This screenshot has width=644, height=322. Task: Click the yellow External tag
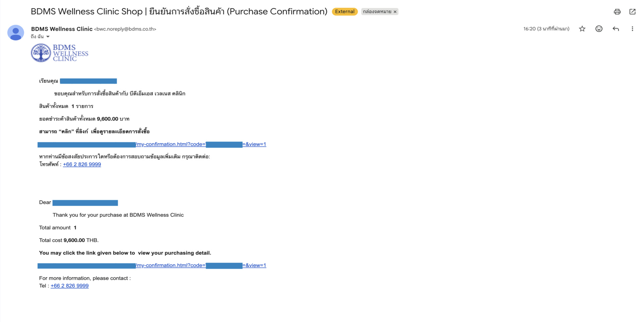click(344, 12)
